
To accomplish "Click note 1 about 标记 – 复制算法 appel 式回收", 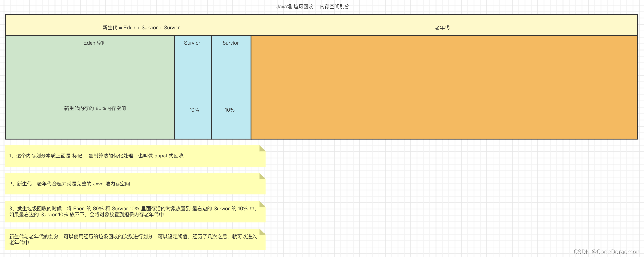I will [x=136, y=156].
